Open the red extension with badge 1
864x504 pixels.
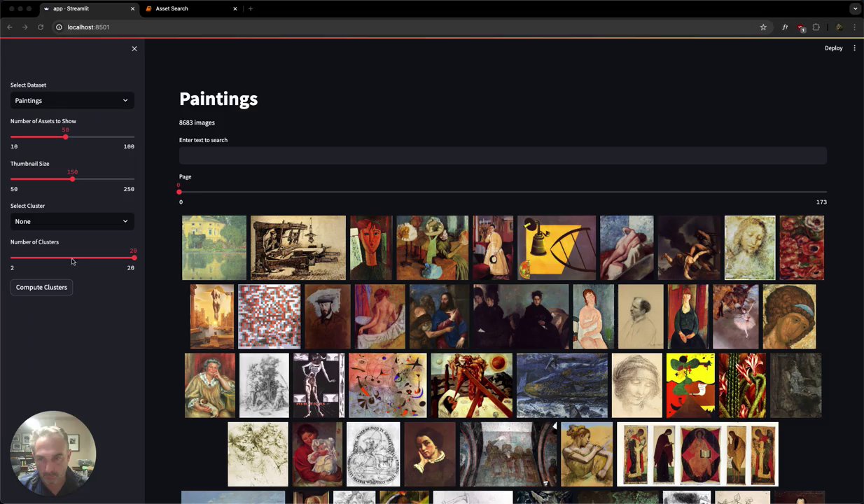(801, 27)
